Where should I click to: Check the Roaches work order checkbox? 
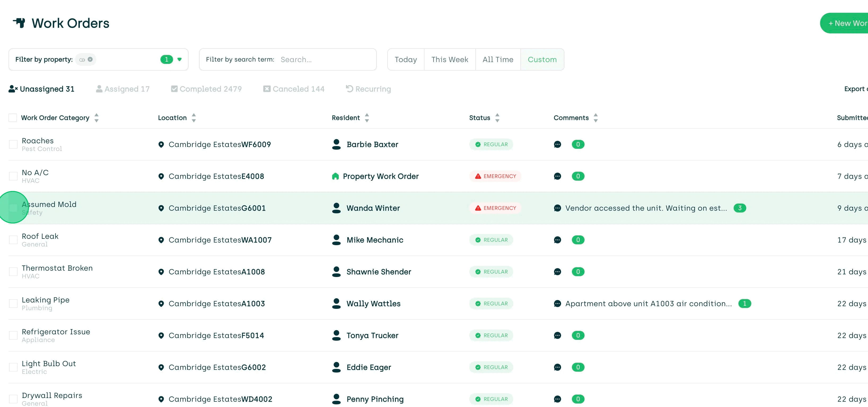[x=13, y=144]
